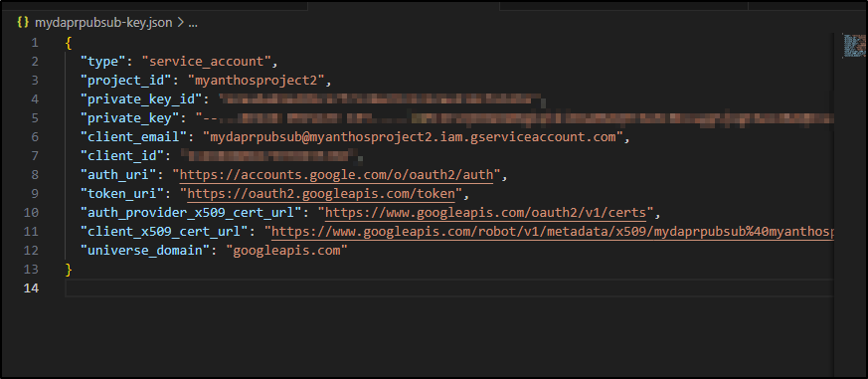The height and width of the screenshot is (379, 868).
Task: Click line number 14 in the gutter
Action: [32, 288]
